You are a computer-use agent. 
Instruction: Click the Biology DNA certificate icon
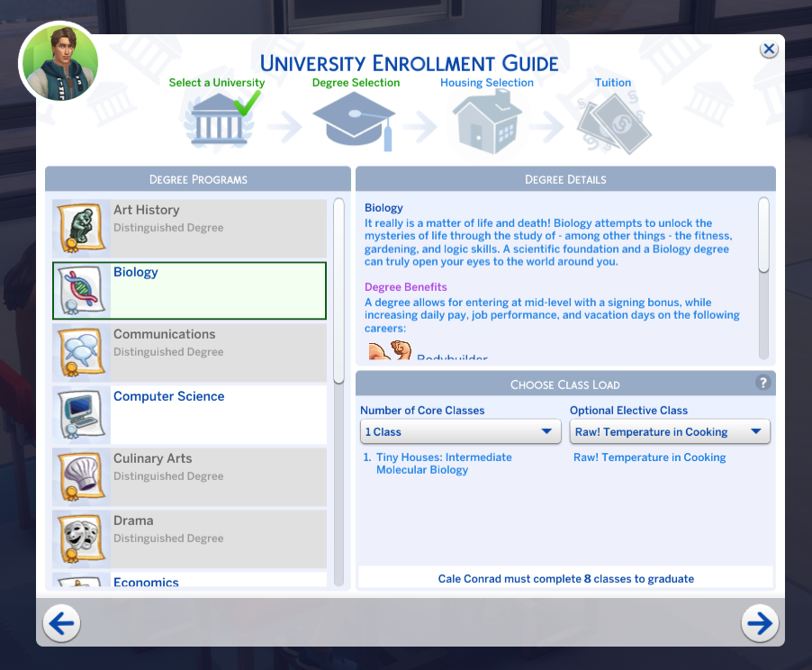81,290
